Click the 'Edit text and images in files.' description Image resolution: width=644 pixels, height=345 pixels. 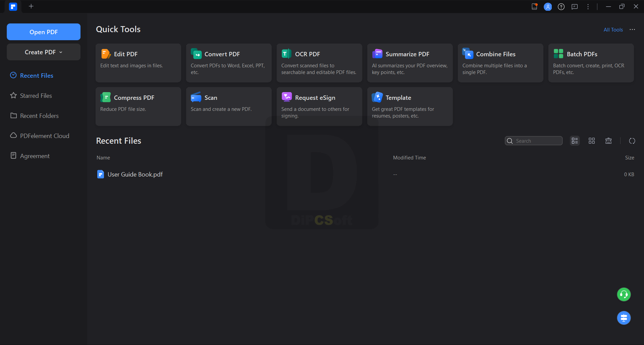pyautogui.click(x=131, y=66)
